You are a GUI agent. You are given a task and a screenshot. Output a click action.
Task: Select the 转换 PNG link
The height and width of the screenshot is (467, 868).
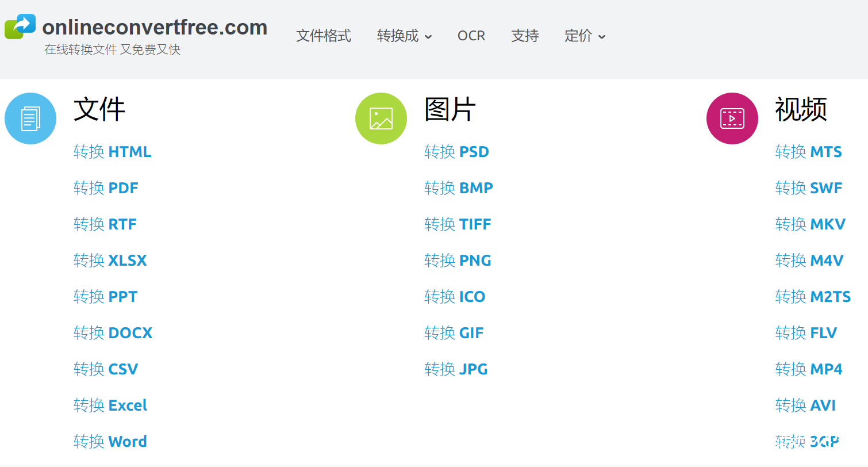coord(458,260)
